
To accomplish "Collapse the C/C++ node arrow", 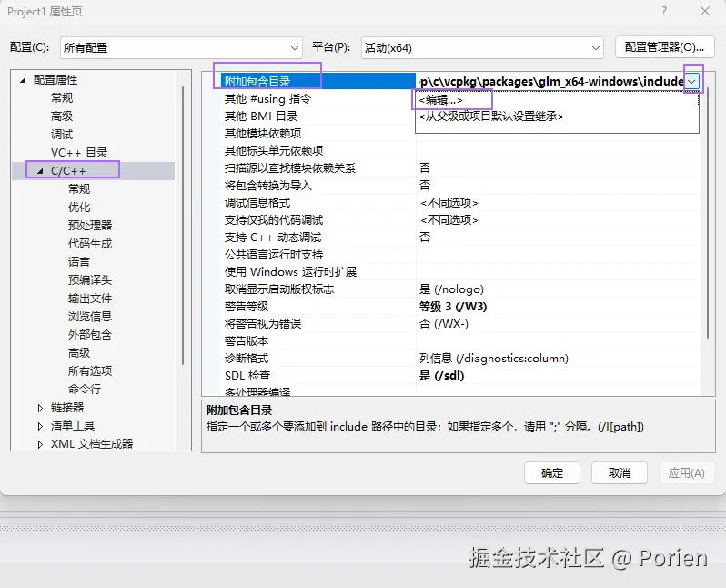I will point(40,171).
